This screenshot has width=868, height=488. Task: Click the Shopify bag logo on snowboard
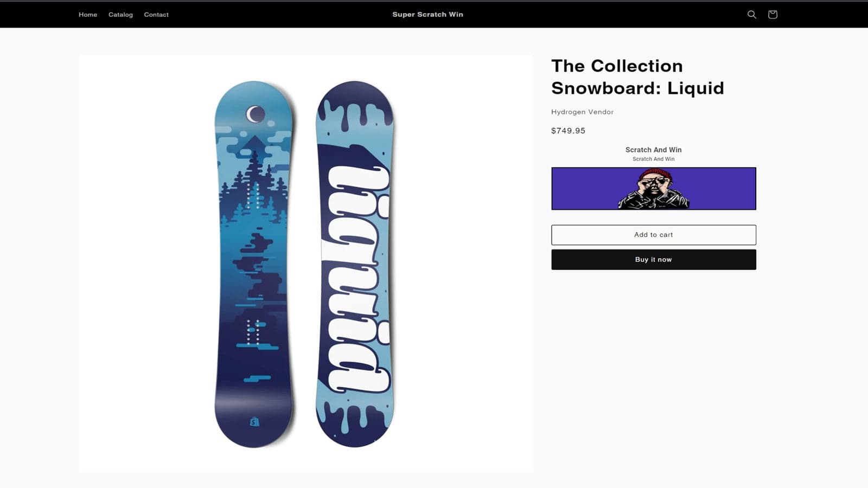(254, 422)
